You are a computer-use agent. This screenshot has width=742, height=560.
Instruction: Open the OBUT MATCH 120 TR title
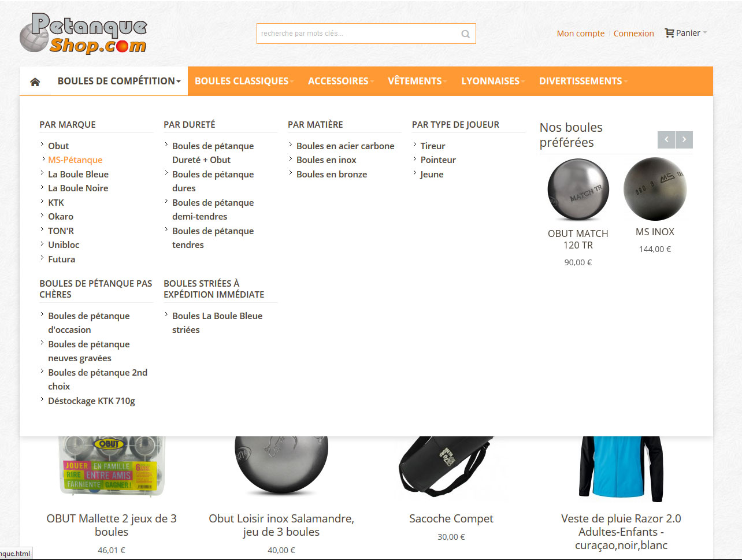pyautogui.click(x=578, y=239)
